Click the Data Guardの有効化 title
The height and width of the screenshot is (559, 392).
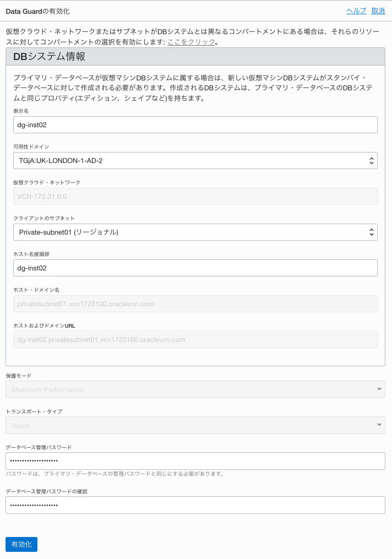(36, 11)
